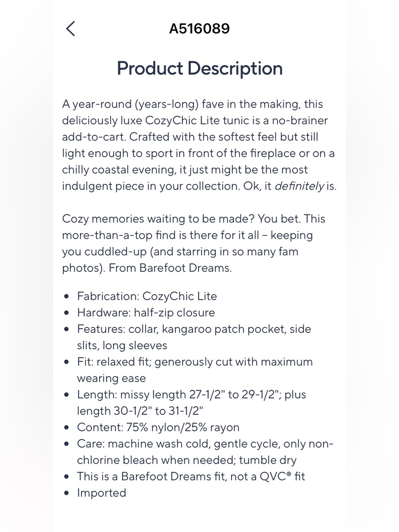399x532 pixels.
Task: Tap the Fit: relaxed fit bullet
Action: (x=195, y=370)
